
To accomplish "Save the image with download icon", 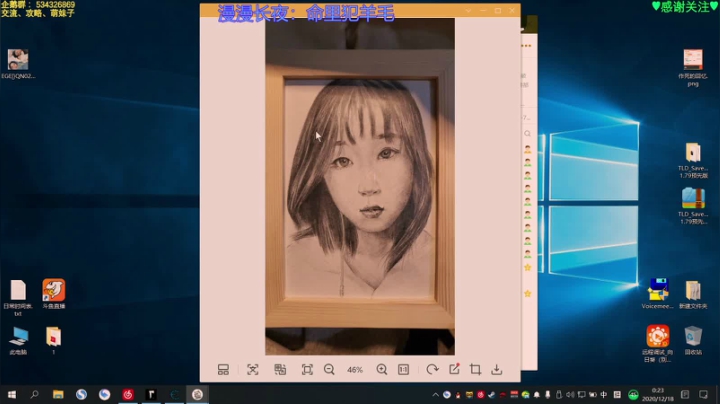I will [x=497, y=370].
